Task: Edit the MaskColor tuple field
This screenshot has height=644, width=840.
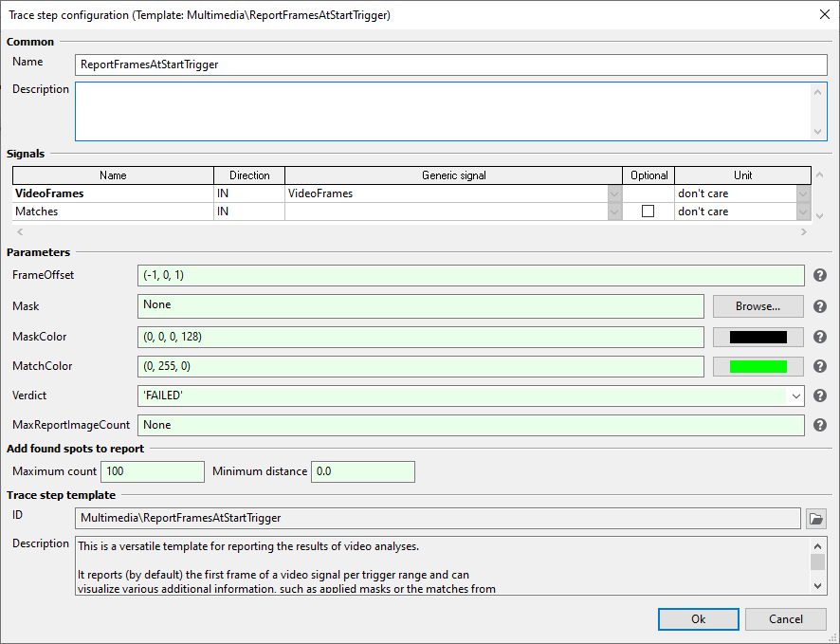Action: coord(421,337)
